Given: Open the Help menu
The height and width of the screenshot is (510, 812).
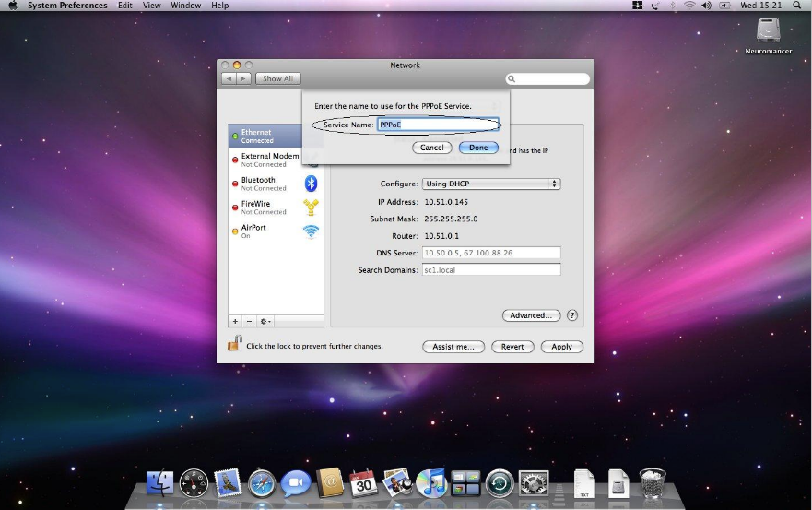Looking at the screenshot, I should pos(219,6).
